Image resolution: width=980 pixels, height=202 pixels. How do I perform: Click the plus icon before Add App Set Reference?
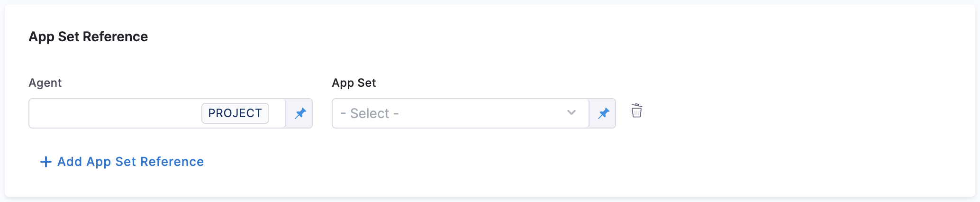46,162
